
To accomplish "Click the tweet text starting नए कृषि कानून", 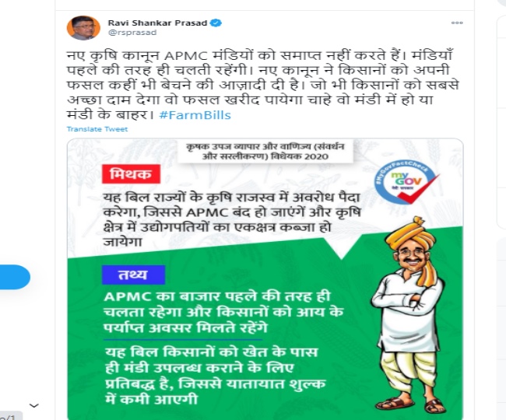I will coord(262,85).
